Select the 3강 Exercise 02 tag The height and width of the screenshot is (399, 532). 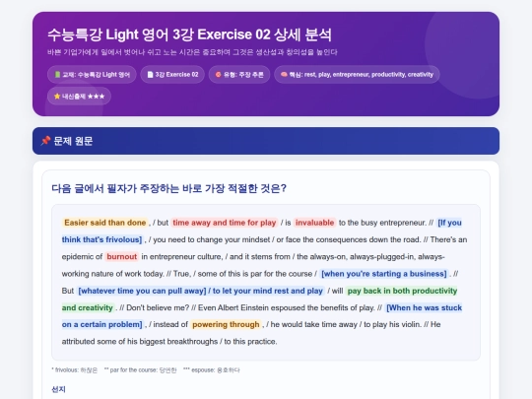[x=172, y=75]
